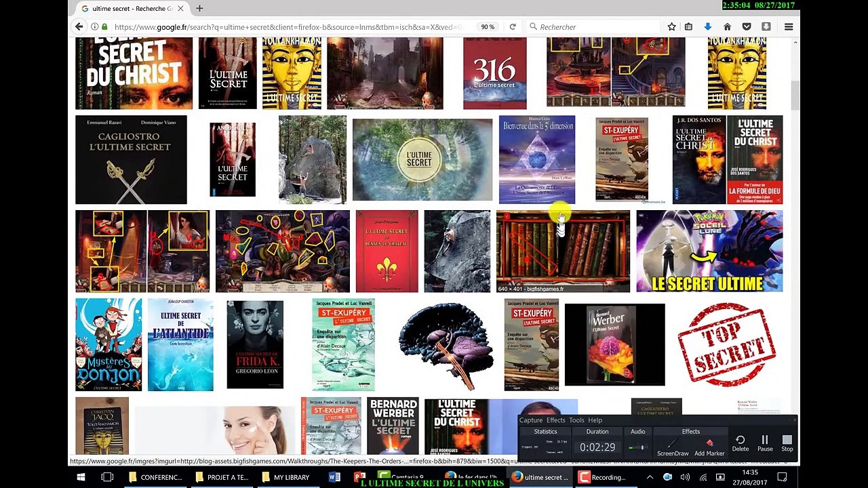
Task: Click the display projection tray icon
Action: 721,477
